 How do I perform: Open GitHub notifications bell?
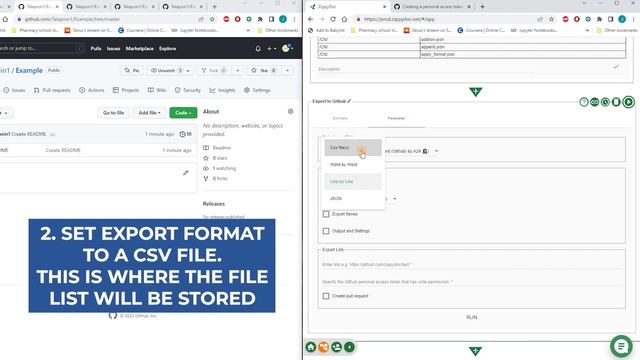pos(258,49)
